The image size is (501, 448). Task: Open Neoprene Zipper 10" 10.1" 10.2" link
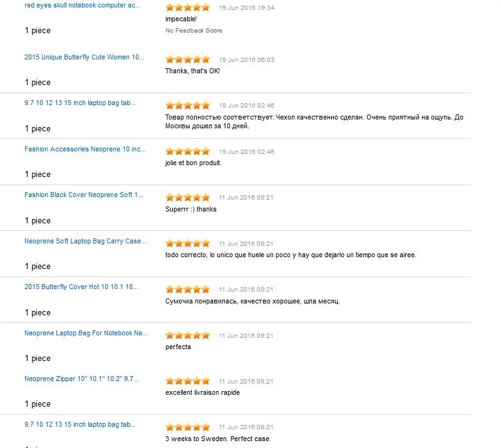81,379
